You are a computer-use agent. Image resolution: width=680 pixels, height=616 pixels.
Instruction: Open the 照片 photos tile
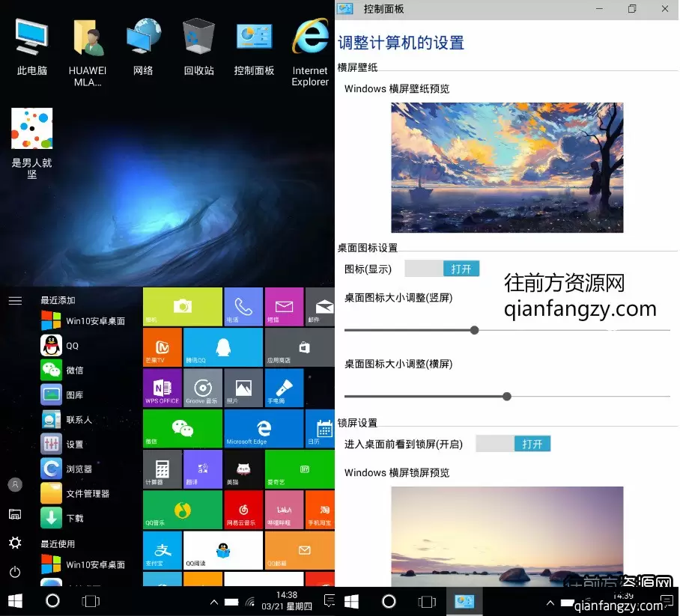click(x=243, y=388)
